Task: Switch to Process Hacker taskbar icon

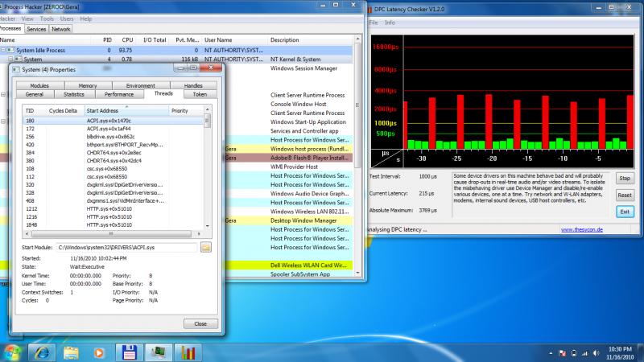Action: pyautogui.click(x=158, y=352)
